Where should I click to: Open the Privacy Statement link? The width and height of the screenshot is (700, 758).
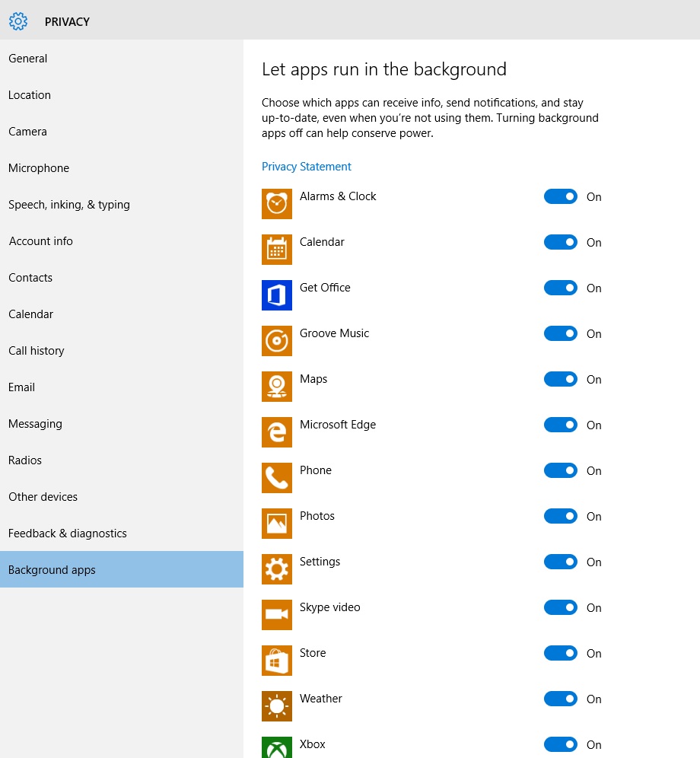[307, 167]
